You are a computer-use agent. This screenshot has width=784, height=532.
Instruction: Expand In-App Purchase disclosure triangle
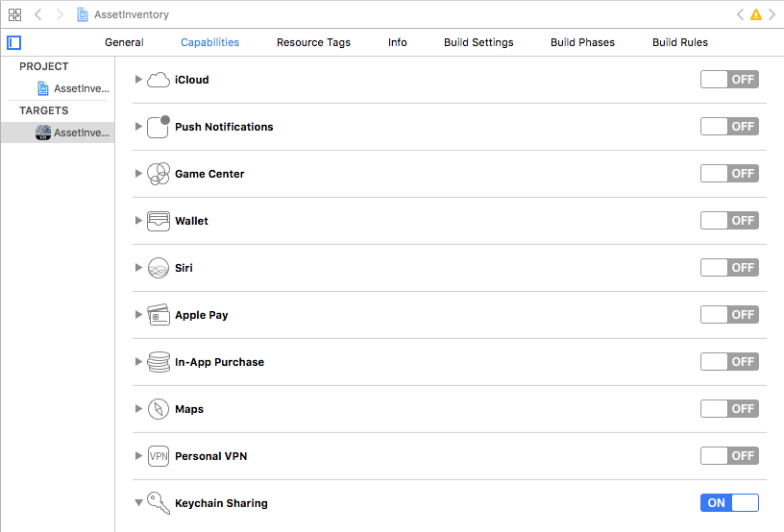coord(138,362)
